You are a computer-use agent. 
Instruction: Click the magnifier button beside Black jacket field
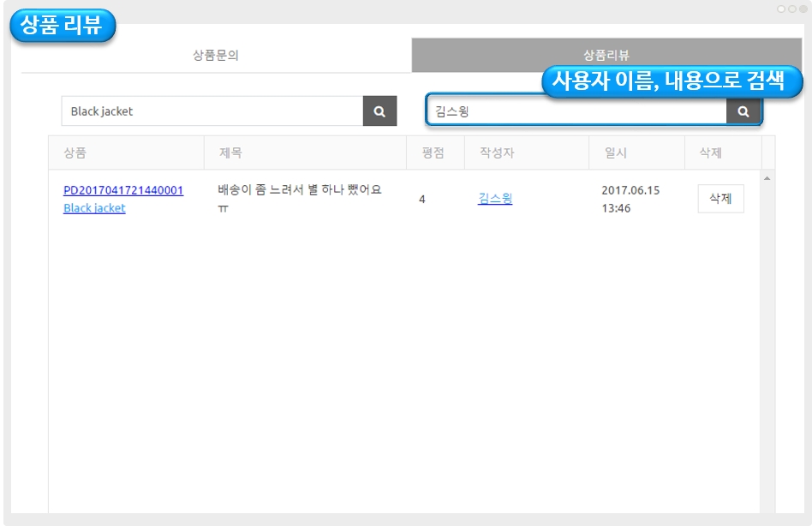point(379,111)
